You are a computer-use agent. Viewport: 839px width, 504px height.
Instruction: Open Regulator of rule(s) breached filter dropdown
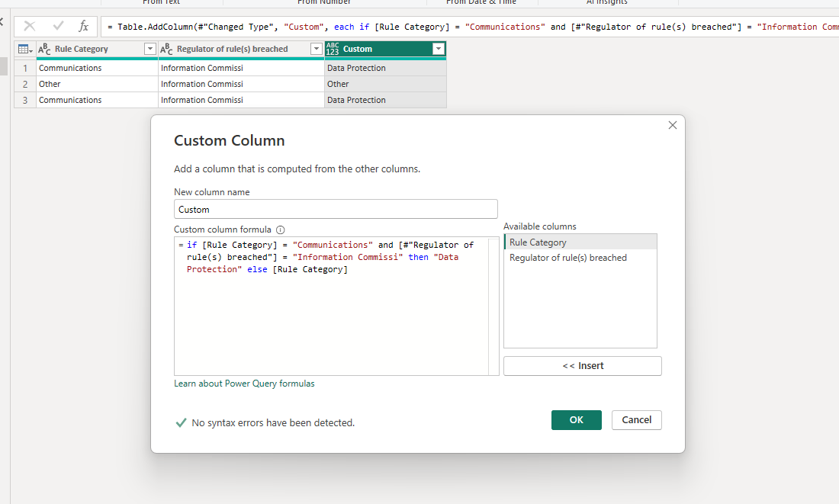(317, 50)
